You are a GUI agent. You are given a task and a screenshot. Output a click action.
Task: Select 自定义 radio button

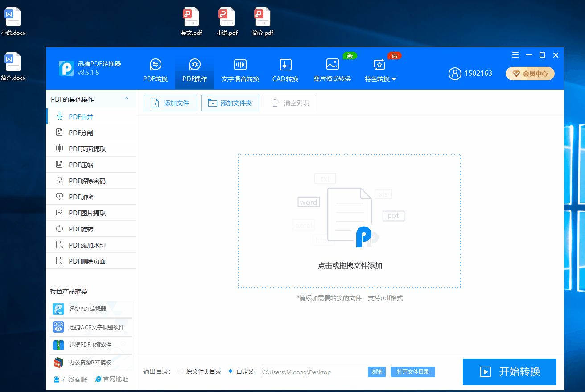coord(231,371)
